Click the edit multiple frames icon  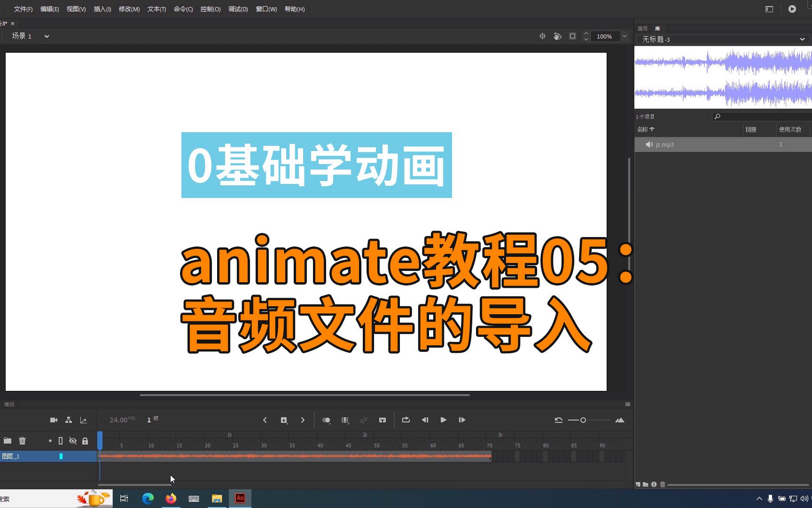tap(345, 420)
